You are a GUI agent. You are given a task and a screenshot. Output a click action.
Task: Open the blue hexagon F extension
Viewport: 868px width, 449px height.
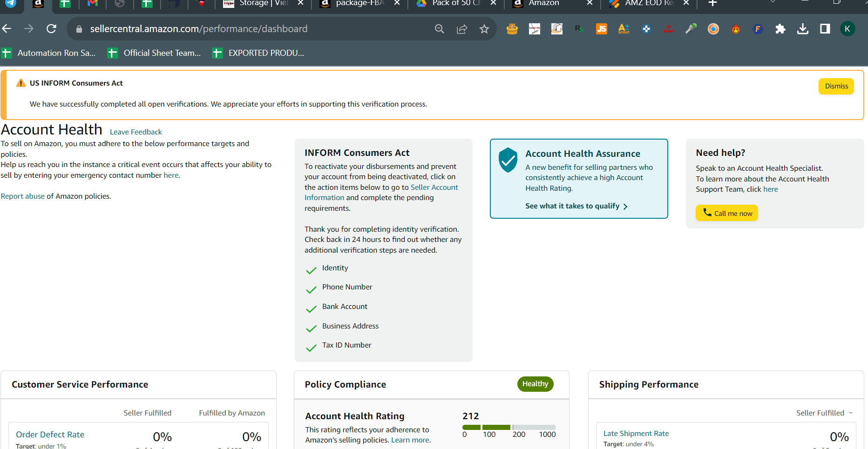tap(758, 29)
